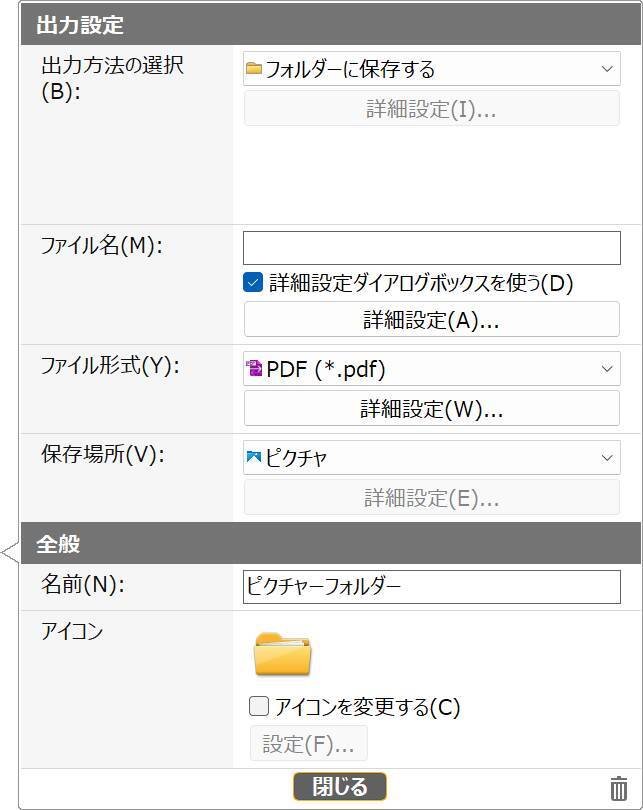Click 詳細設定(I) output method button
Image resolution: width=643 pixels, height=810 pixels.
431,109
